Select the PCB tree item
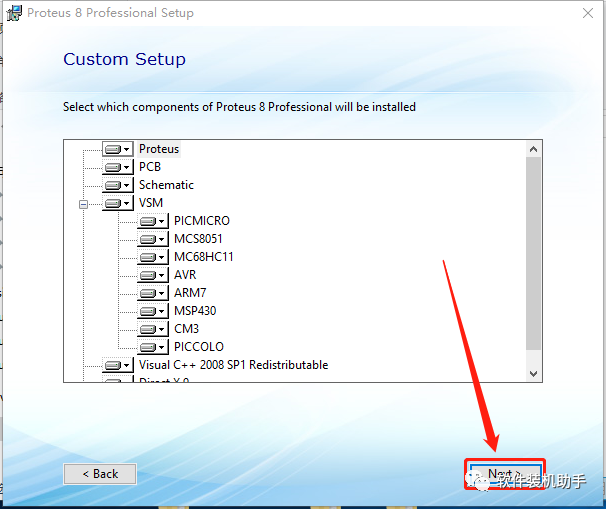Screen dimensions: 606x509 coord(150,167)
